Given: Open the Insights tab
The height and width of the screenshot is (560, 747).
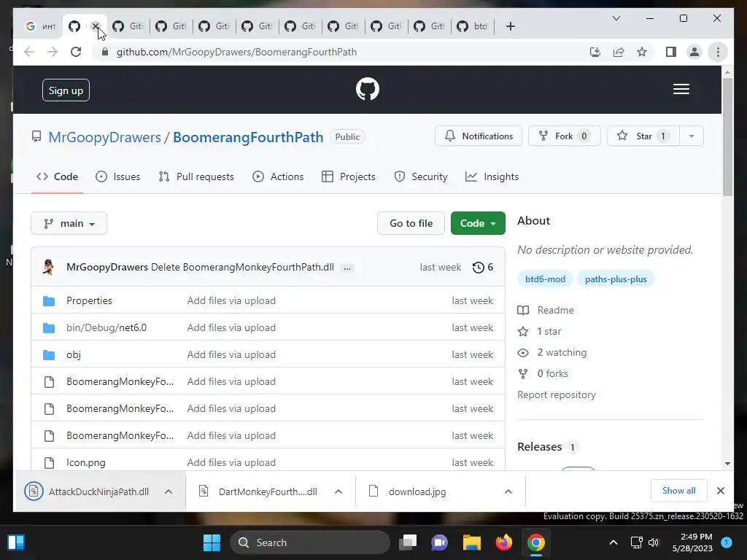Looking at the screenshot, I should click(x=492, y=176).
